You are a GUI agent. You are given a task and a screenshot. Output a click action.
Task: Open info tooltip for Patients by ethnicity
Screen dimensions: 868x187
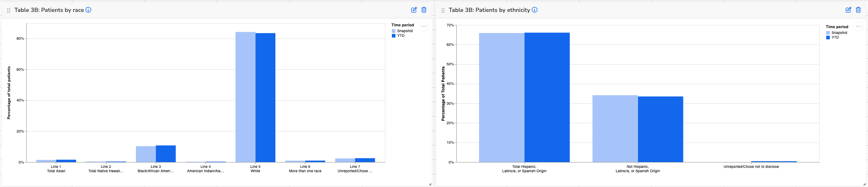click(535, 10)
